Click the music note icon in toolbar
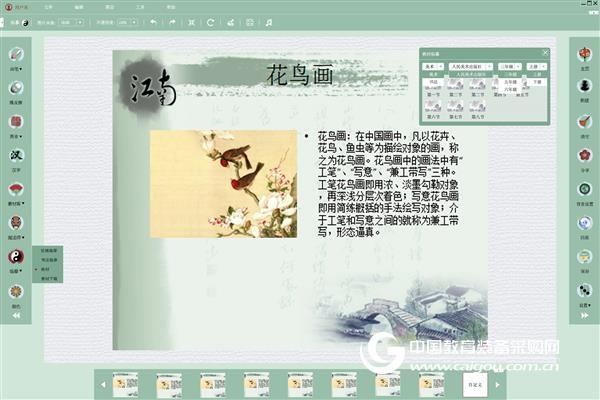Screen dimensions: 600x400 [269, 23]
